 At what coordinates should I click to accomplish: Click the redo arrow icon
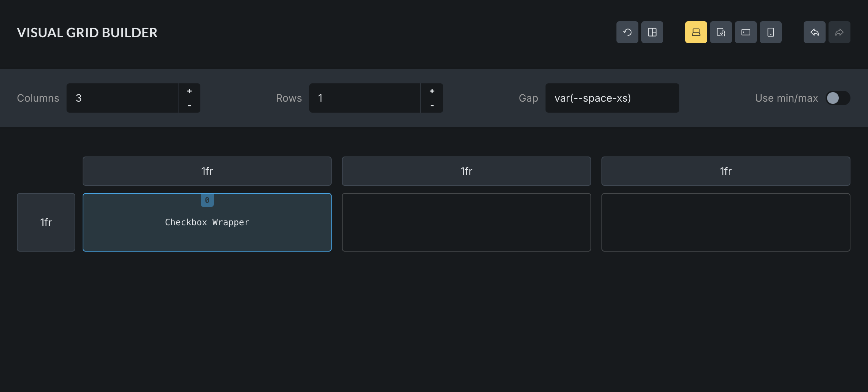[839, 32]
